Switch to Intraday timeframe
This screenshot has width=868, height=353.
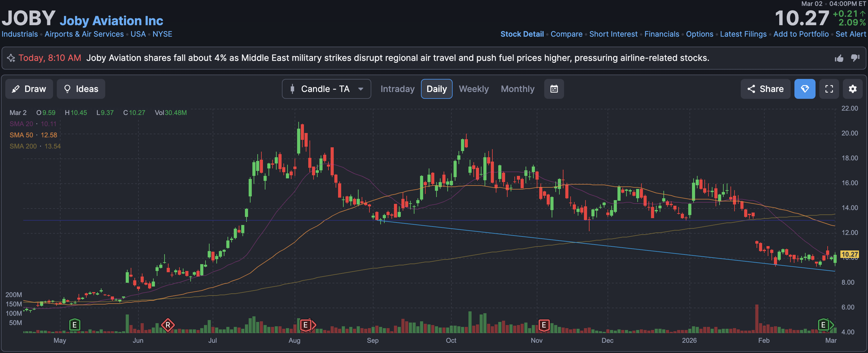click(x=397, y=89)
